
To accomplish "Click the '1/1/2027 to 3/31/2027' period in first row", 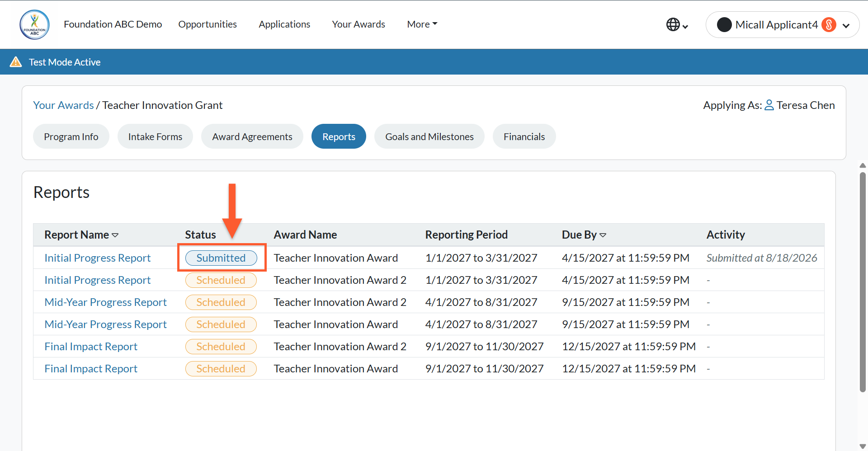I will point(481,258).
